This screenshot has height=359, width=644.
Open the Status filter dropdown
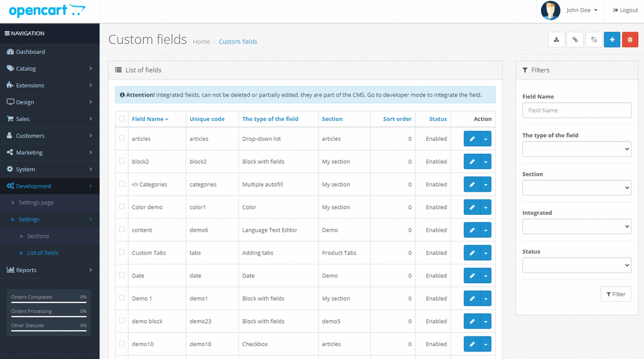[x=576, y=265]
